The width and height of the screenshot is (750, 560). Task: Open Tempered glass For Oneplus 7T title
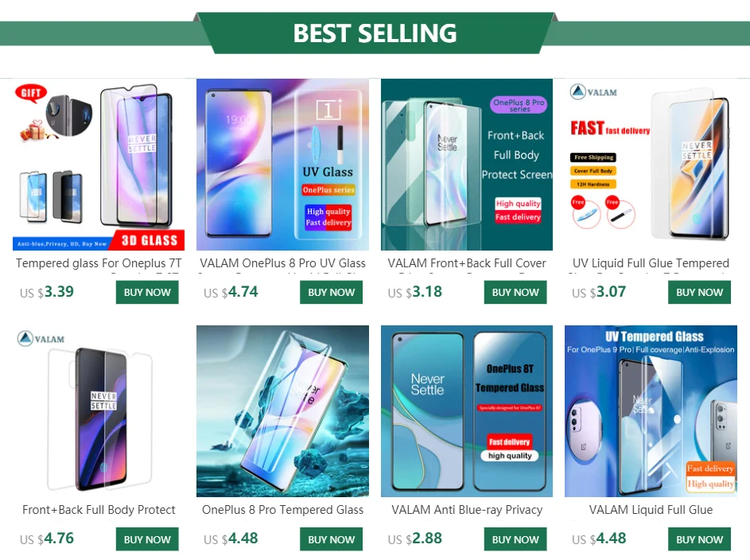click(x=99, y=263)
